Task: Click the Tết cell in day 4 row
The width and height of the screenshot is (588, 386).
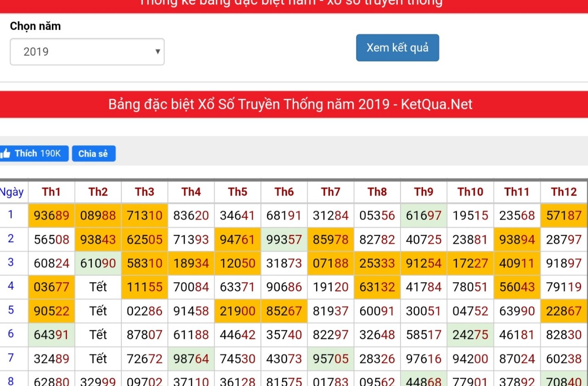Action: [x=98, y=287]
